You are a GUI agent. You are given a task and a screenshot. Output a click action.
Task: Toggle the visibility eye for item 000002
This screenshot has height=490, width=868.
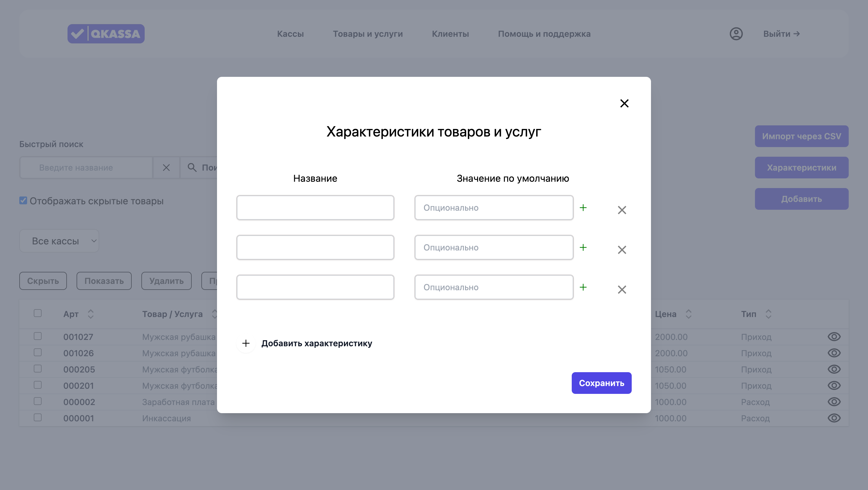pyautogui.click(x=834, y=402)
